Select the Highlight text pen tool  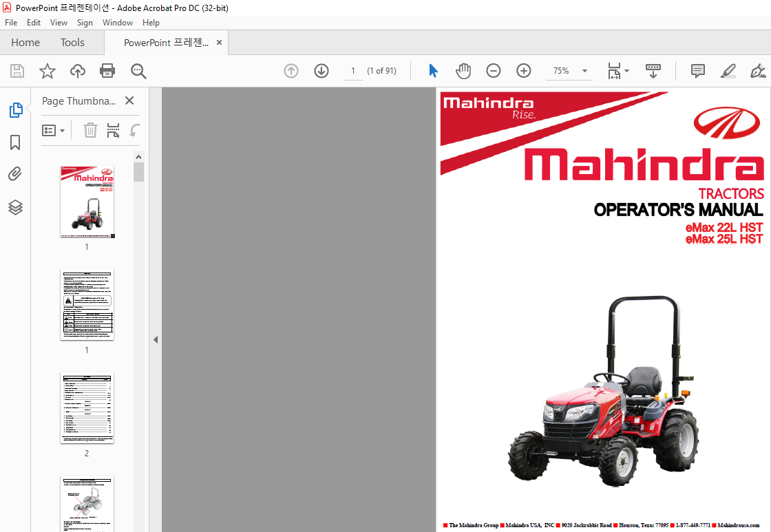click(728, 71)
